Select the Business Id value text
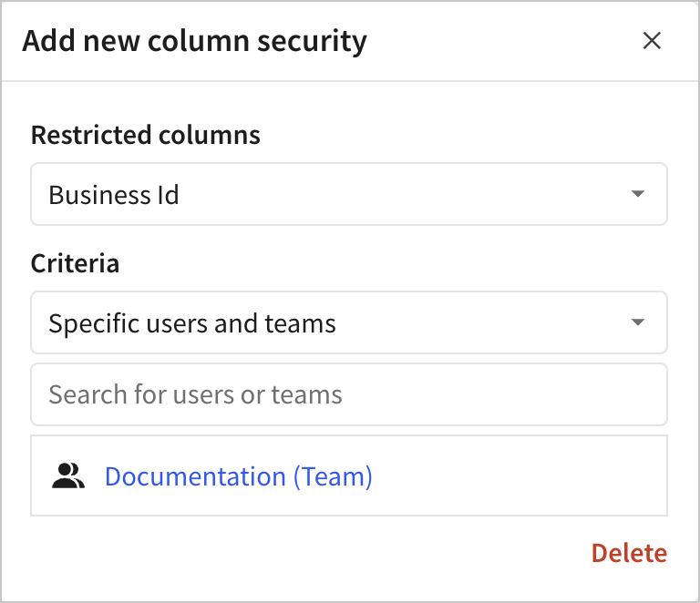This screenshot has height=603, width=700. pos(114,195)
